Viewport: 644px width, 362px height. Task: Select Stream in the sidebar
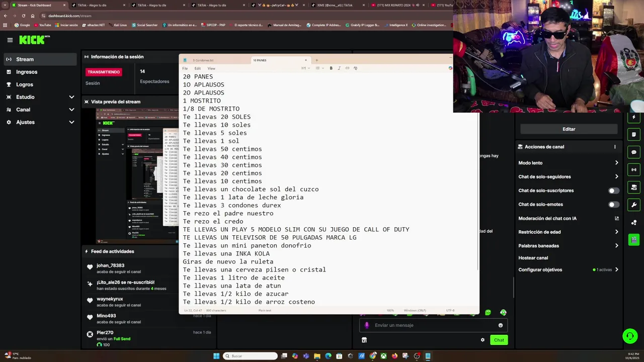pos(40,59)
